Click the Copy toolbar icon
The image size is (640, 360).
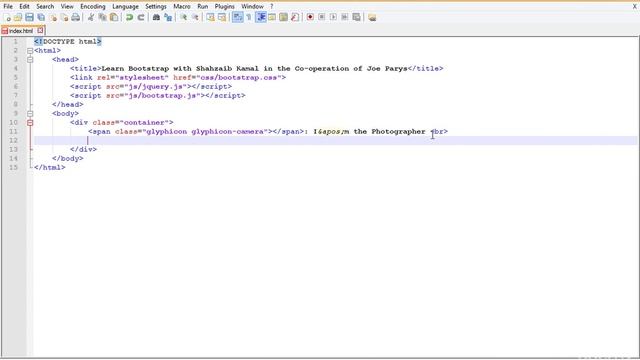pos(102,17)
